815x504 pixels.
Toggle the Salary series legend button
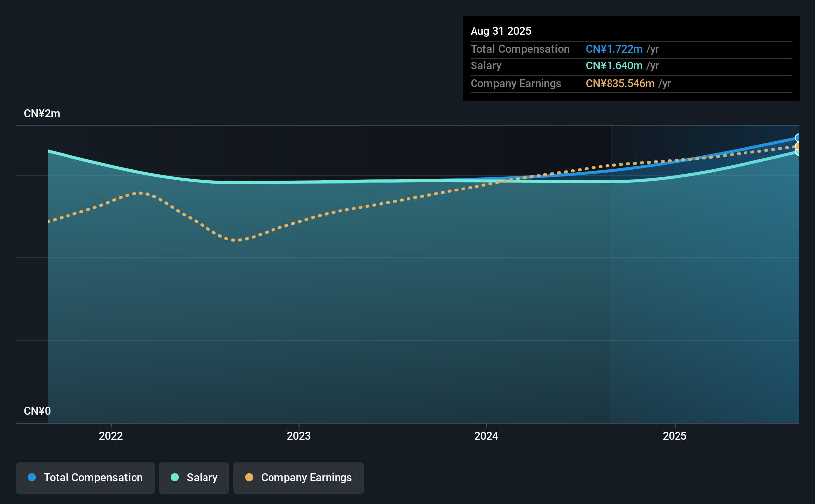(194, 478)
